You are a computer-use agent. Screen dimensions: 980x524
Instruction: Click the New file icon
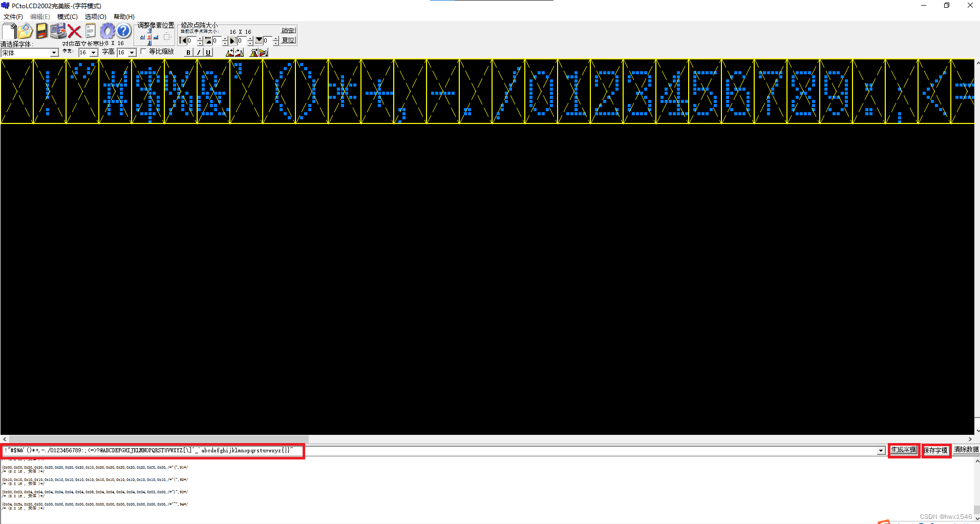point(9,31)
